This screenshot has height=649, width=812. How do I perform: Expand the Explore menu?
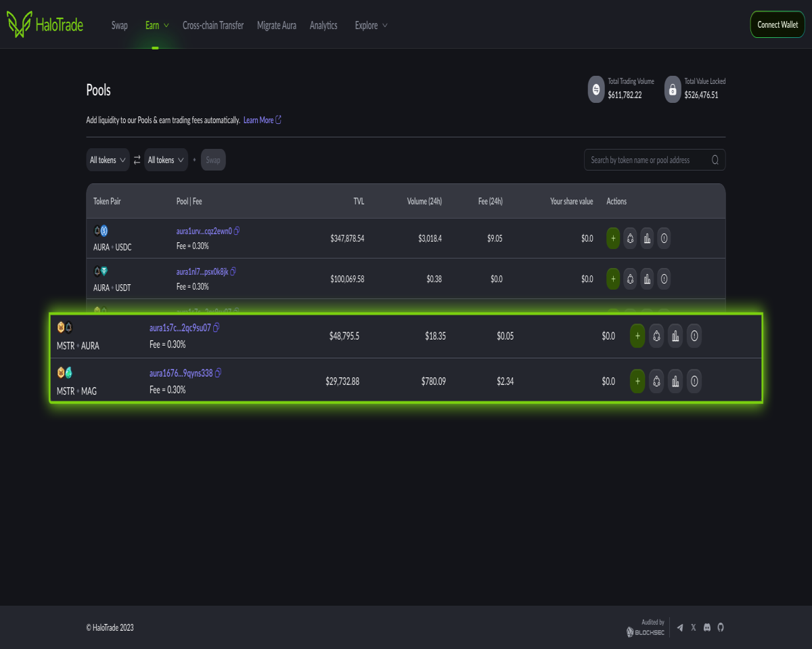(x=371, y=26)
